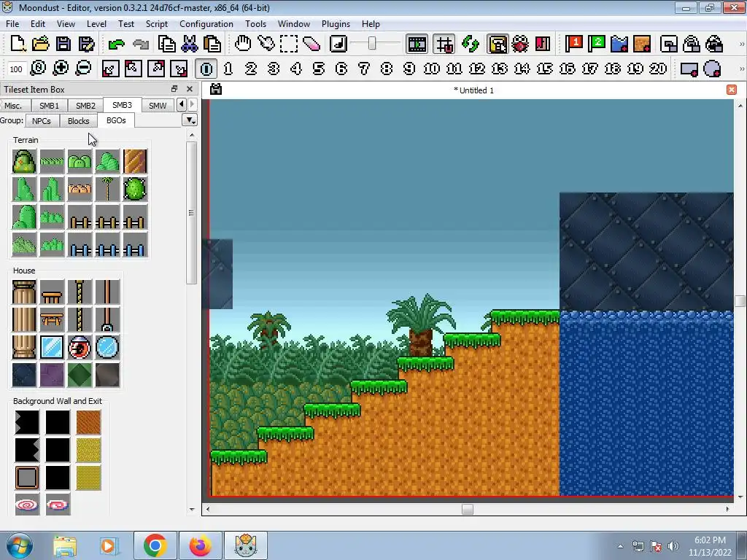
Task: Set player 2 start point flag
Action: pyautogui.click(x=597, y=44)
